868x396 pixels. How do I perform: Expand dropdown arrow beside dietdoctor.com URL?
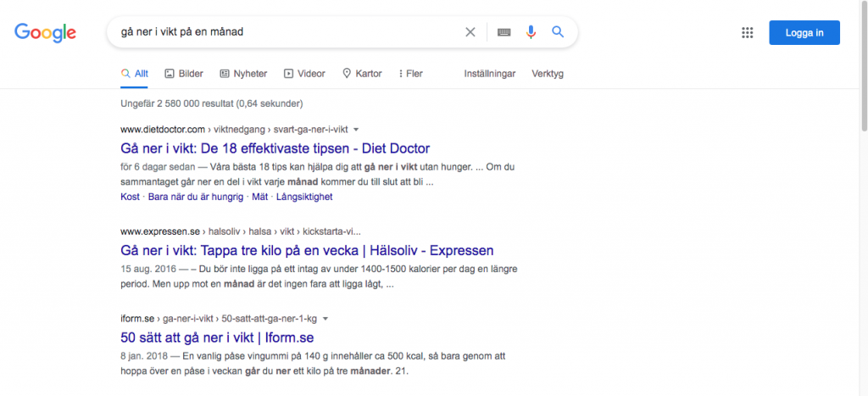click(356, 130)
